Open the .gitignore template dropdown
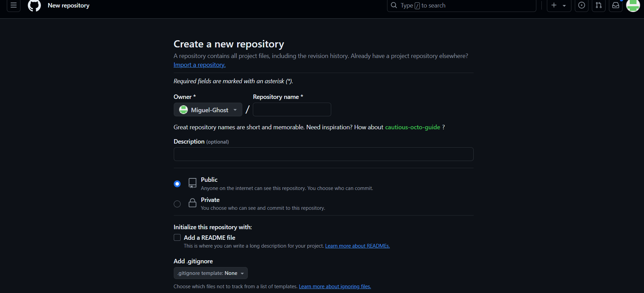Image resolution: width=644 pixels, height=293 pixels. pos(211,273)
